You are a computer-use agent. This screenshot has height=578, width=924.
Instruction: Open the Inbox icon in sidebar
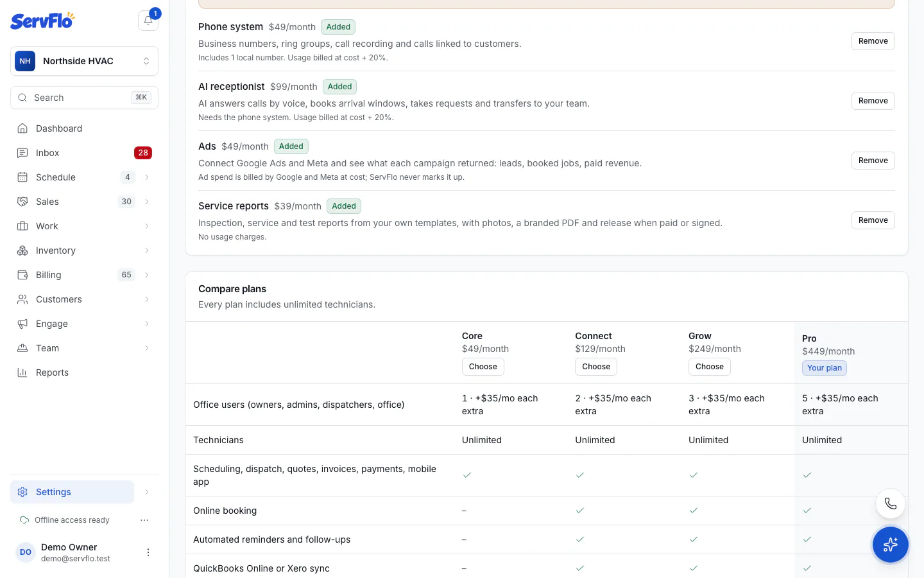(x=22, y=153)
